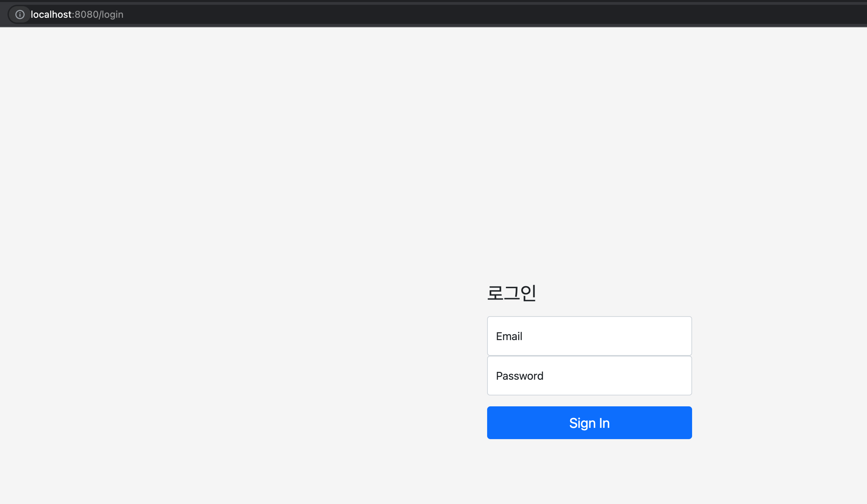Submit the login form via Sign In
This screenshot has height=504, width=867.
click(x=589, y=422)
